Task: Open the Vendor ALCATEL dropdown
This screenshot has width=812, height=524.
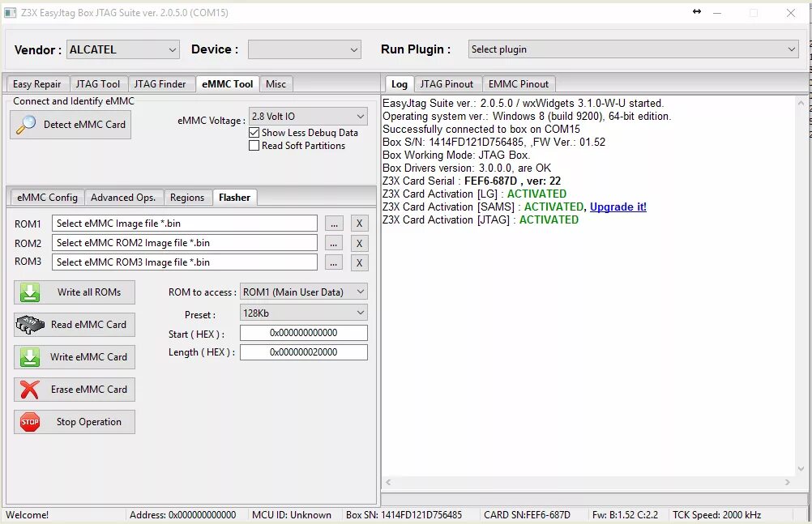Action: tap(122, 49)
